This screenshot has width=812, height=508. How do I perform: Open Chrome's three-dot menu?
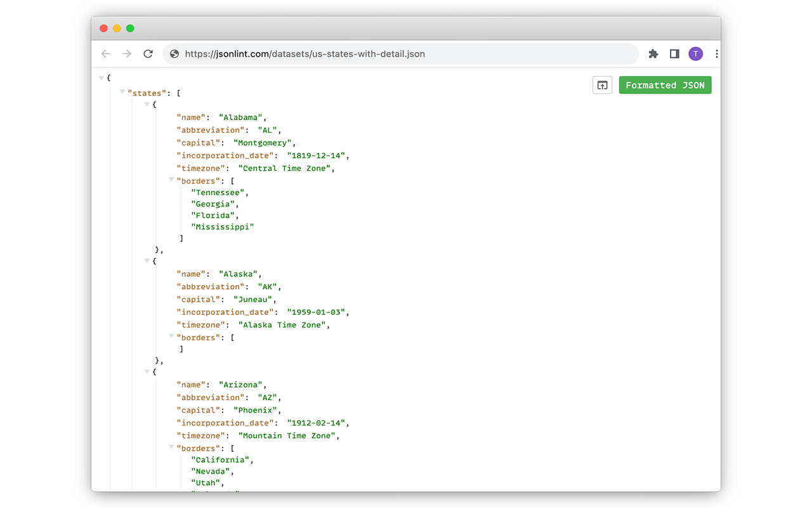(717, 54)
